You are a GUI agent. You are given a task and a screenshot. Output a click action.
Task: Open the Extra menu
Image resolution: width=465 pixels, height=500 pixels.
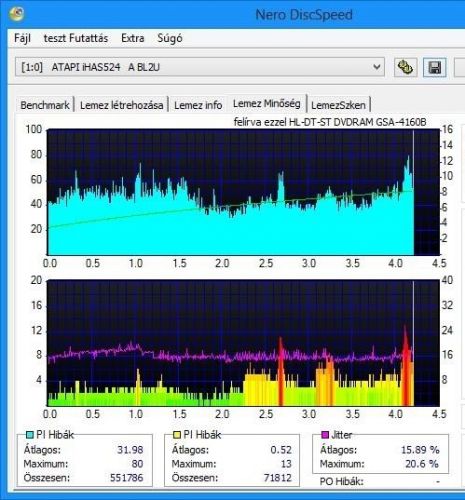point(133,38)
